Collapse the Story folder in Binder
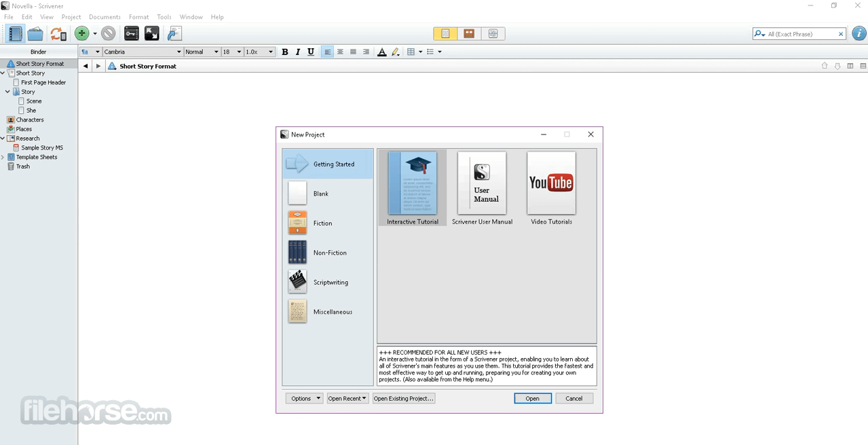The image size is (868, 445). click(x=7, y=92)
